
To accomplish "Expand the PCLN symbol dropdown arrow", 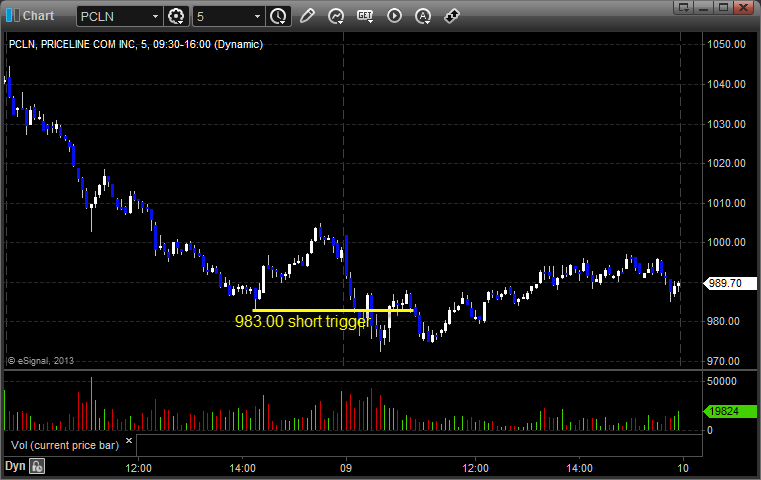I will pyautogui.click(x=155, y=17).
